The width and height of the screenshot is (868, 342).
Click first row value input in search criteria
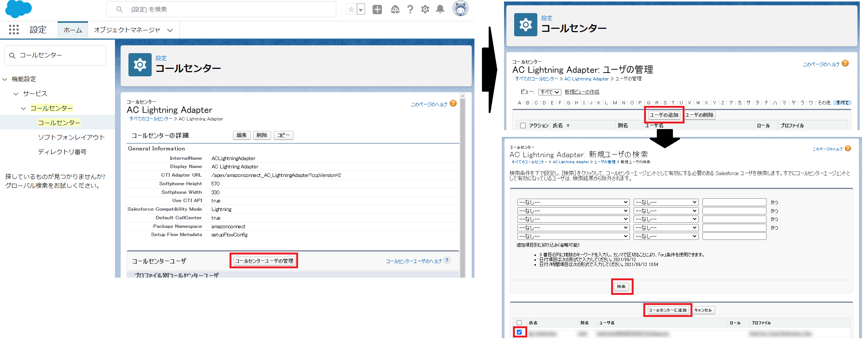(734, 202)
